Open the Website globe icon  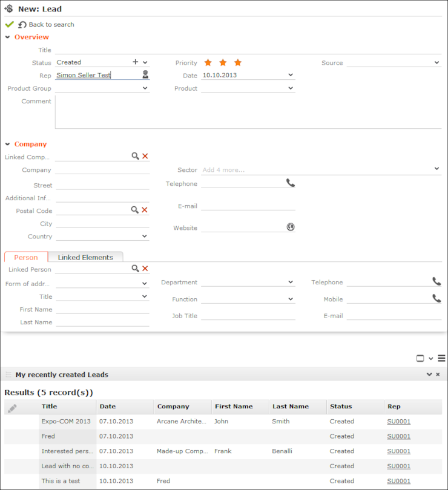tap(291, 227)
